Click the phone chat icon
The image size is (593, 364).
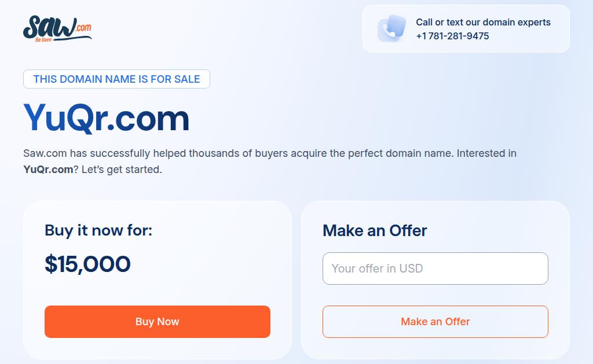(x=392, y=28)
